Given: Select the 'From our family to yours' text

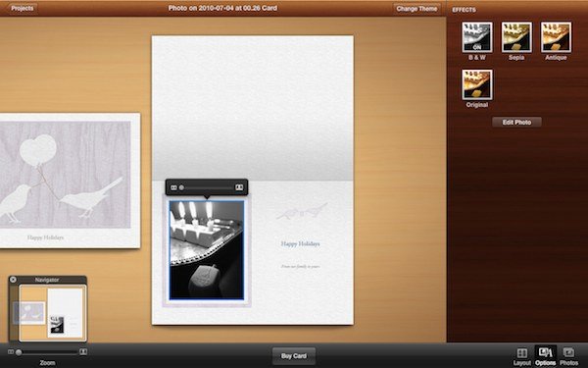Looking at the screenshot, I should pos(301,266).
